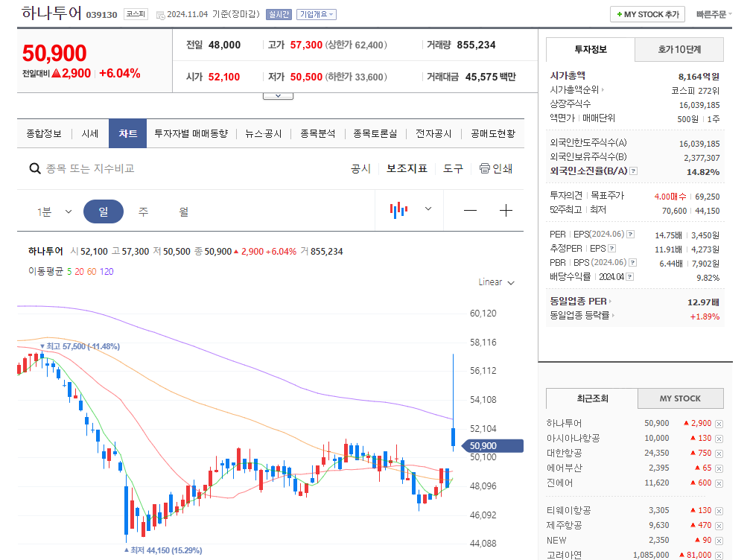The image size is (750, 560).
Task: Click the calendar icon before date
Action: [x=161, y=15]
